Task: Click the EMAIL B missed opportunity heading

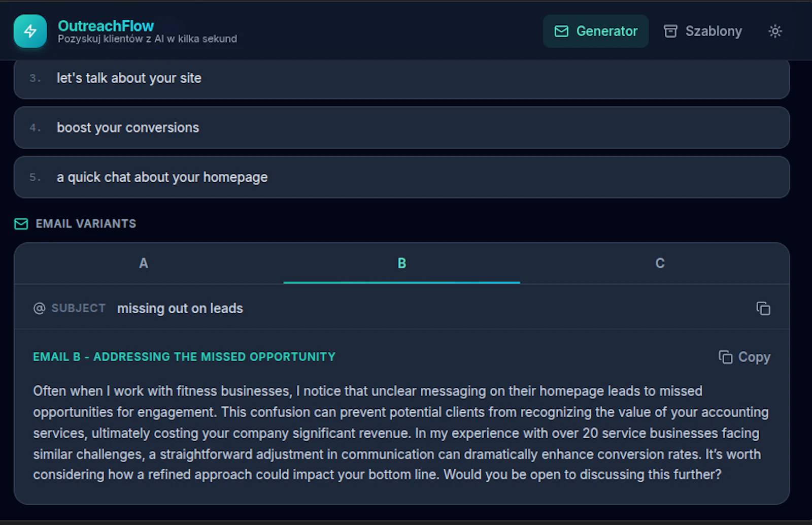Action: point(184,356)
